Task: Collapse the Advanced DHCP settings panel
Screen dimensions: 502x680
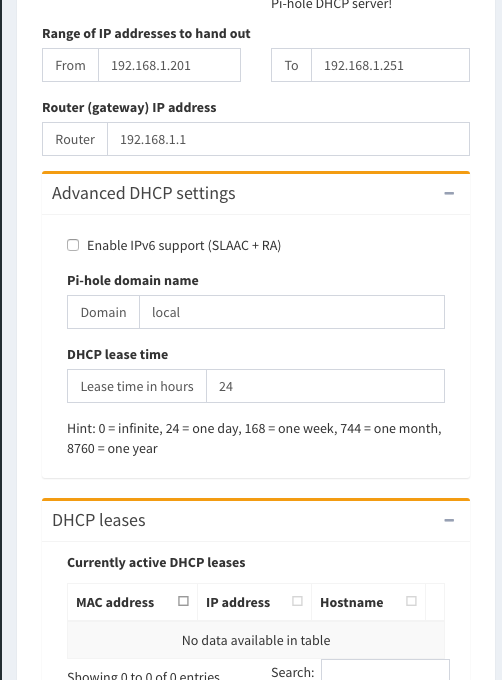Action: (x=449, y=193)
